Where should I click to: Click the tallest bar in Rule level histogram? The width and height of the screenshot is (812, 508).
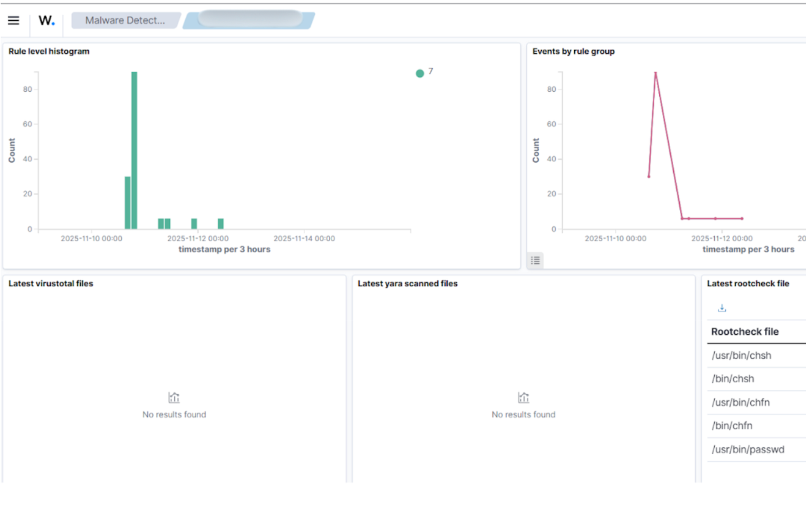coord(135,151)
